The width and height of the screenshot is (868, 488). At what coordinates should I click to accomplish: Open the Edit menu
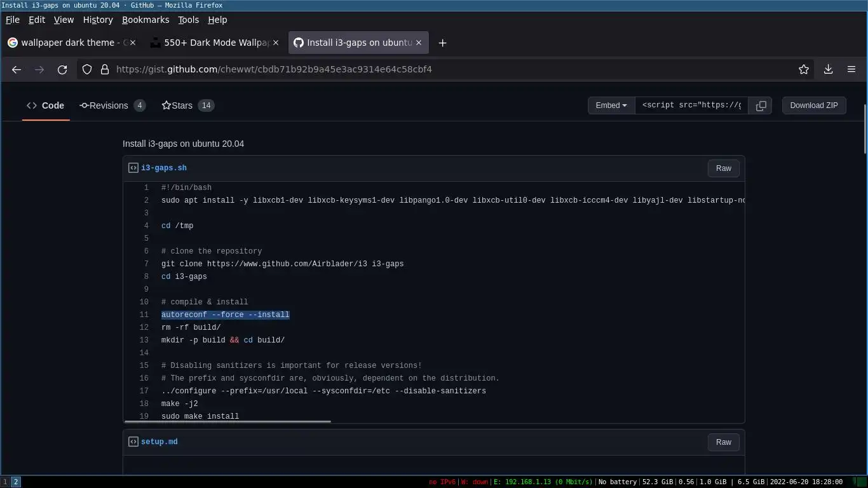coord(37,20)
